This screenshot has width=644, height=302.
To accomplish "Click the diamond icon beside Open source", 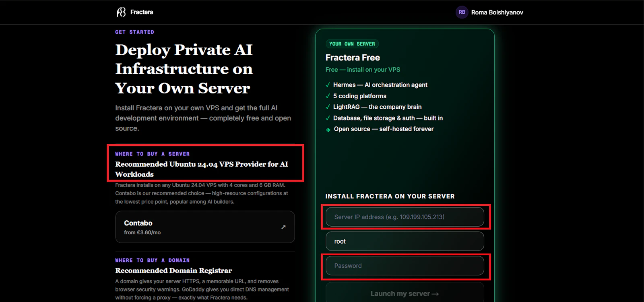I will click(328, 130).
